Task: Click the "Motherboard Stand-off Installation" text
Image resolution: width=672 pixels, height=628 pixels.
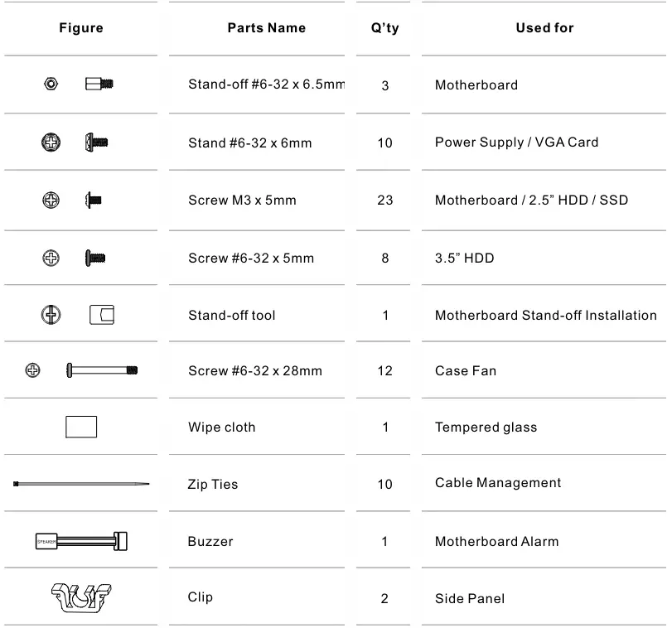Action: pyautogui.click(x=545, y=316)
